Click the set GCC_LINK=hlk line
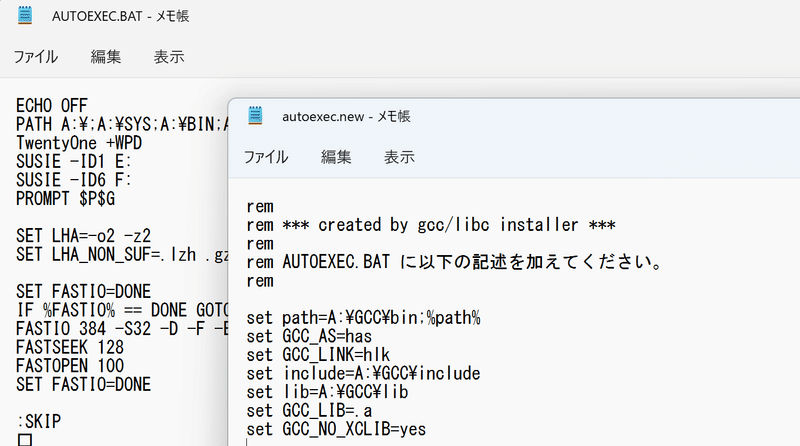The height and width of the screenshot is (446, 800). (318, 355)
